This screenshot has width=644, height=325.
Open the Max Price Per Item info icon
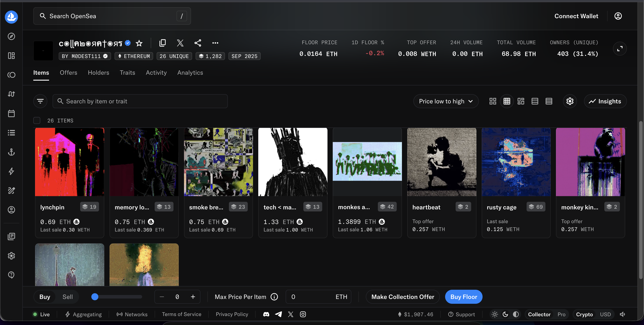click(x=274, y=297)
